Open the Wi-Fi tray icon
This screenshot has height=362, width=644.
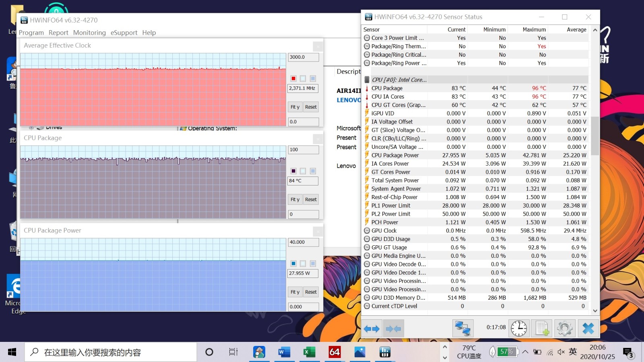(x=549, y=352)
